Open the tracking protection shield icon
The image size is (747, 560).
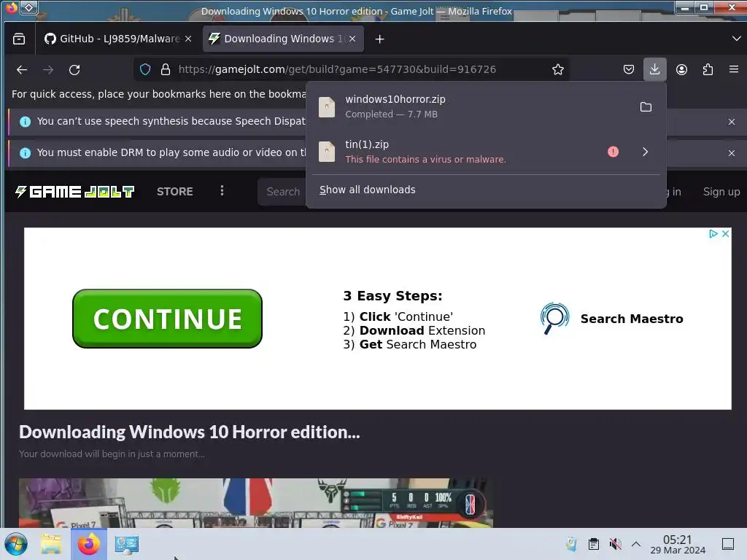coord(145,69)
